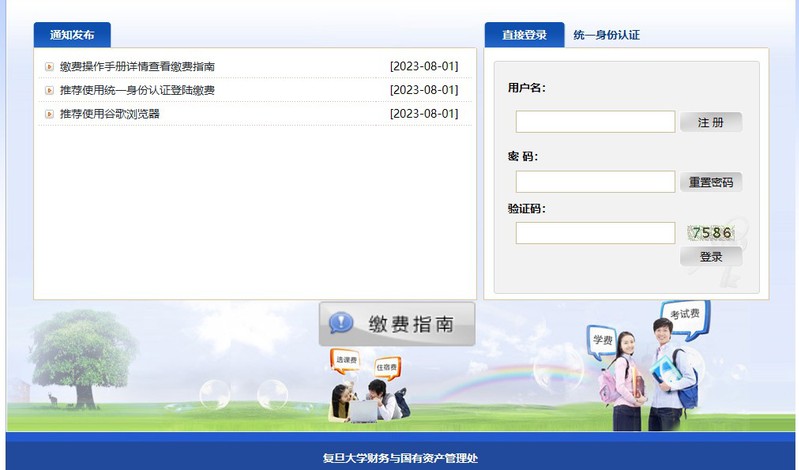Image resolution: width=799 pixels, height=470 pixels.
Task: Switch to the 直接登录 tab
Action: click(x=524, y=35)
